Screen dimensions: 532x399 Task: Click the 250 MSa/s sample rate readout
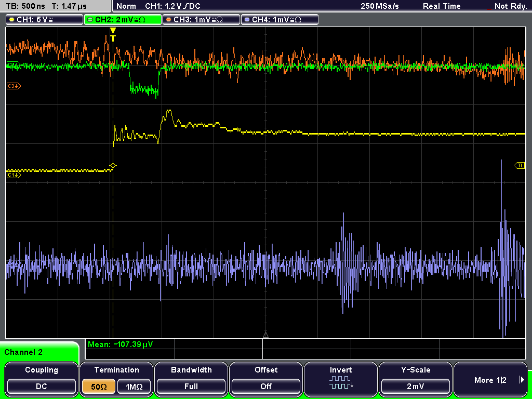tap(380, 6)
